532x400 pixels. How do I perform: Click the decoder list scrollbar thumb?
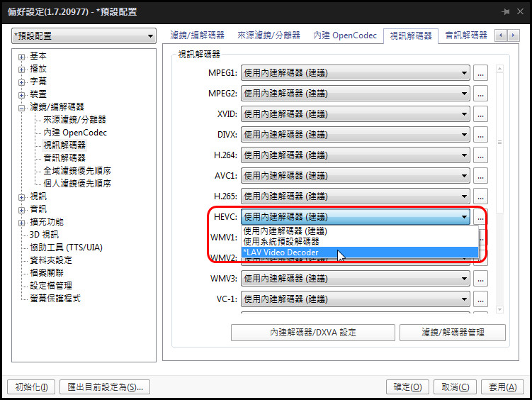pyautogui.click(x=499, y=143)
